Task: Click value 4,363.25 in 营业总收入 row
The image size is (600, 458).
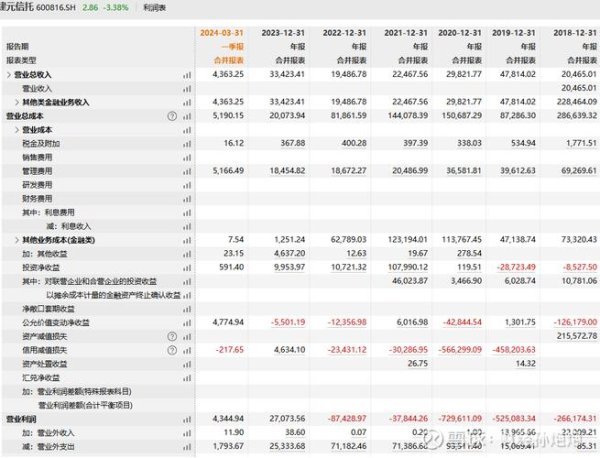Action: pos(228,74)
